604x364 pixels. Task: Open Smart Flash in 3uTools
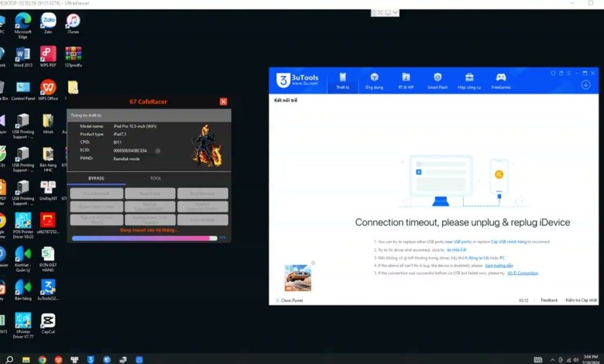click(438, 81)
